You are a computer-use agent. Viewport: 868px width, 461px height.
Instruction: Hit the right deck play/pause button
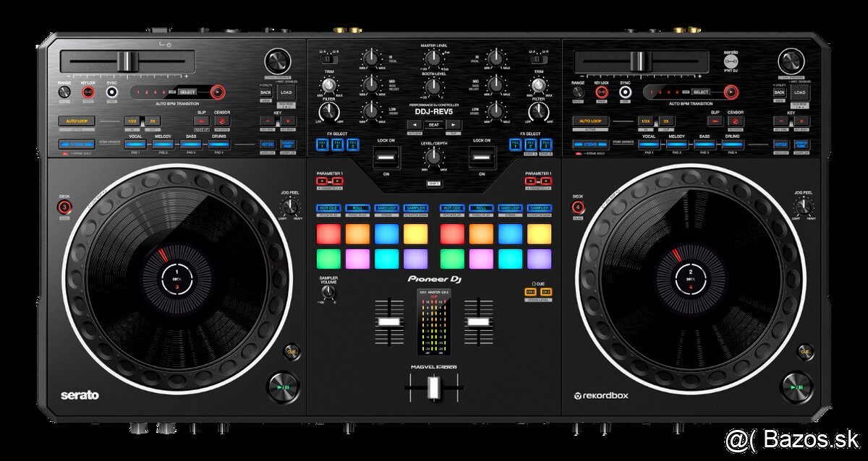796,386
